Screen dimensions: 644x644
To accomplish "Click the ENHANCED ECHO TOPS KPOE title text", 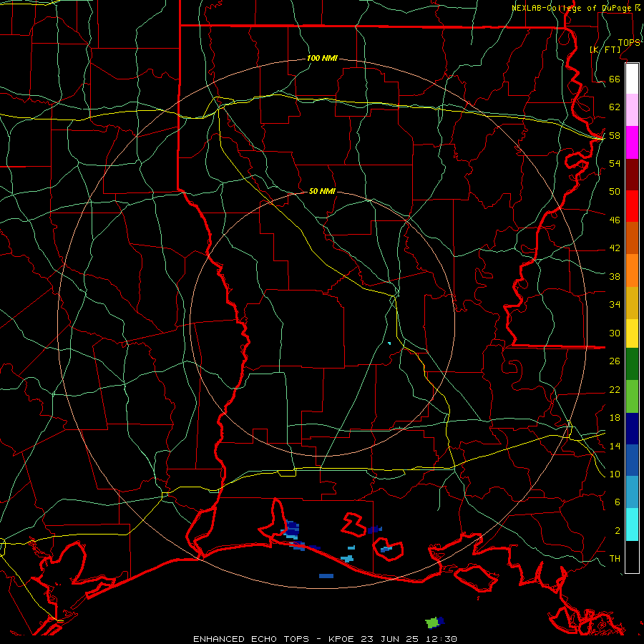I will pos(325,639).
